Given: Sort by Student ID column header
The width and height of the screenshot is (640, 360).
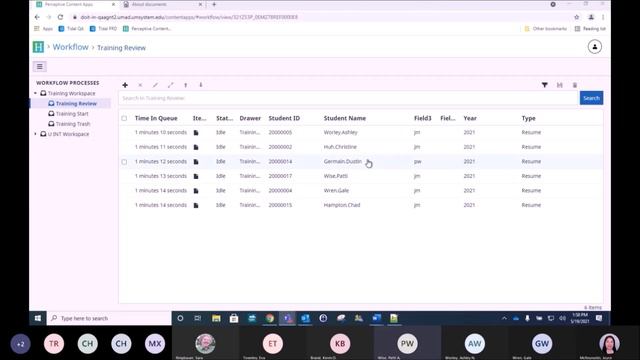Looking at the screenshot, I should (284, 118).
